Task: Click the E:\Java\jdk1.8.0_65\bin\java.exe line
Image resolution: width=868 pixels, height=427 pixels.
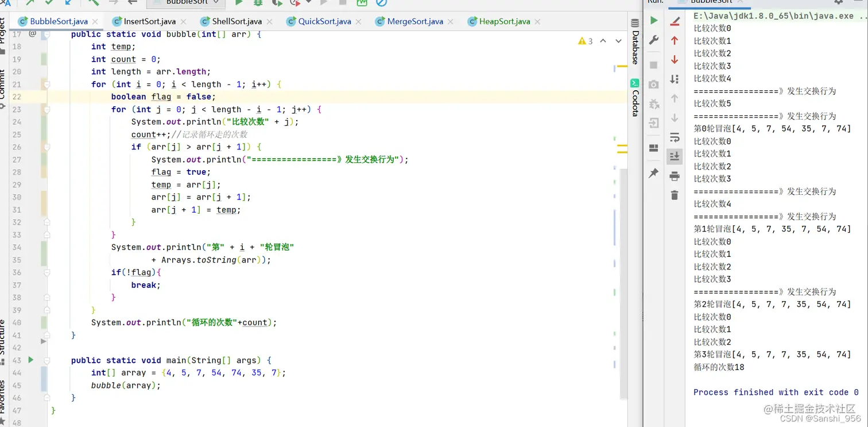Action: [779, 16]
